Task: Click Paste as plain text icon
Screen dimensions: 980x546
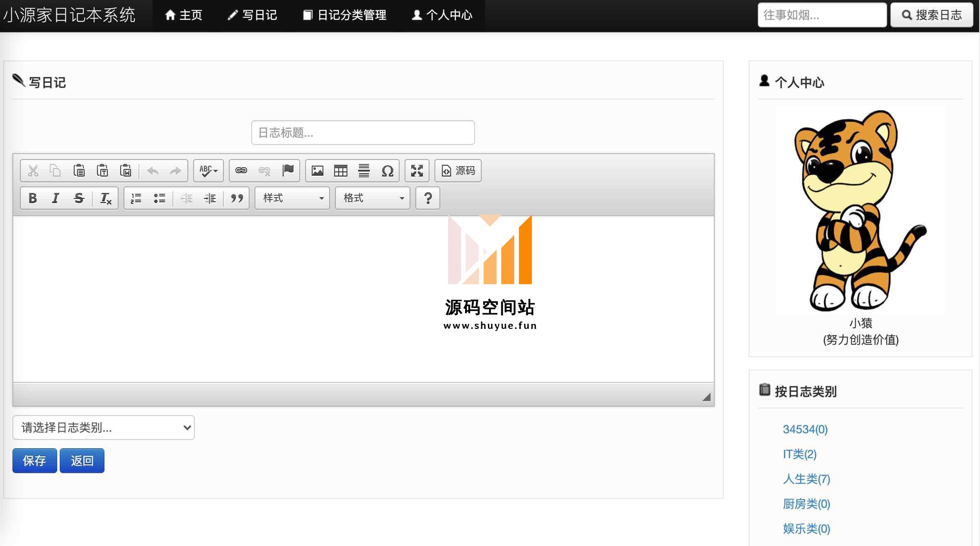Action: pyautogui.click(x=102, y=171)
